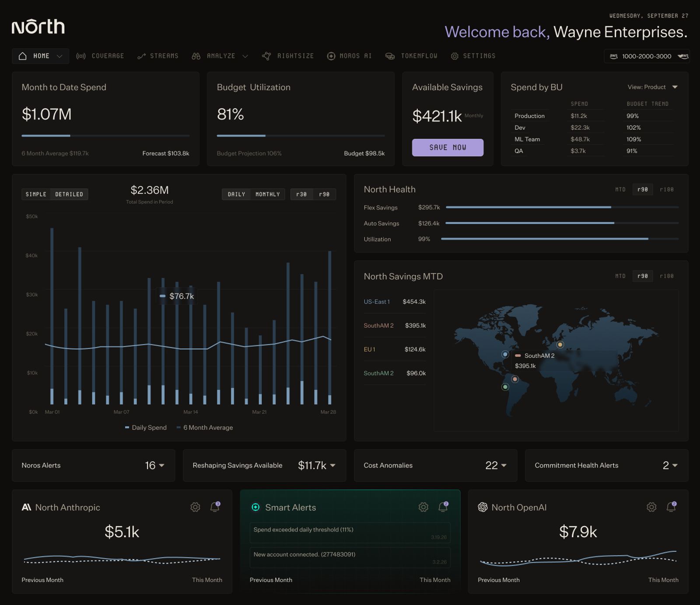Click the Settings gear in navigation
Image resolution: width=700 pixels, height=605 pixels.
pyautogui.click(x=455, y=56)
